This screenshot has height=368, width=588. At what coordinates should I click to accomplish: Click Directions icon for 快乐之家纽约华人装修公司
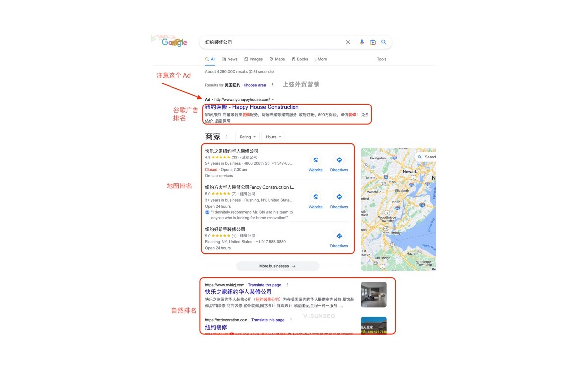[339, 160]
